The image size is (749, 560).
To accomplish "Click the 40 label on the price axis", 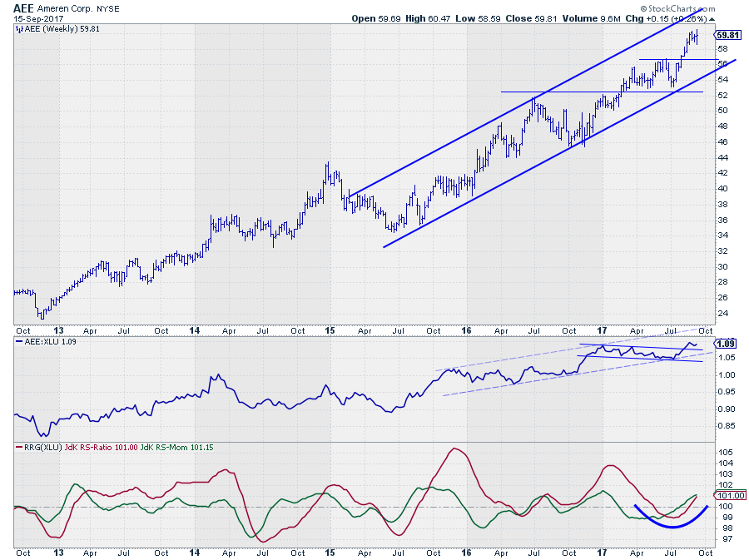I will 722,189.
